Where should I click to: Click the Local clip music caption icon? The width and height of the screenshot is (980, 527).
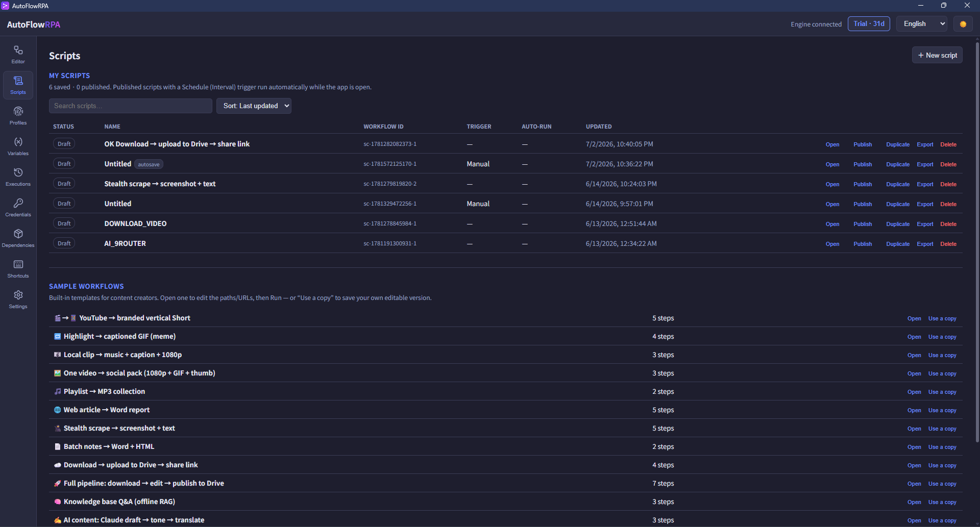pyautogui.click(x=58, y=355)
